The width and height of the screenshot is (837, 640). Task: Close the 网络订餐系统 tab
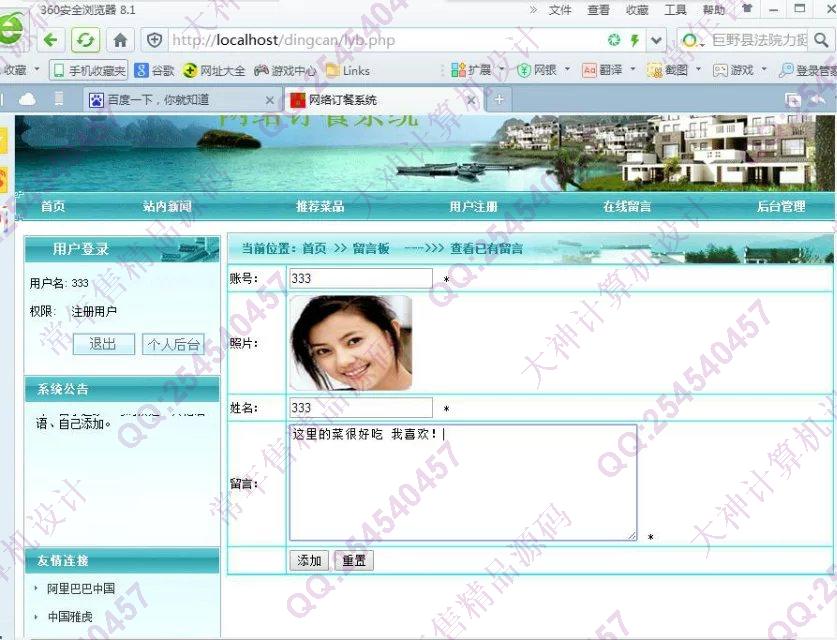coord(471,100)
